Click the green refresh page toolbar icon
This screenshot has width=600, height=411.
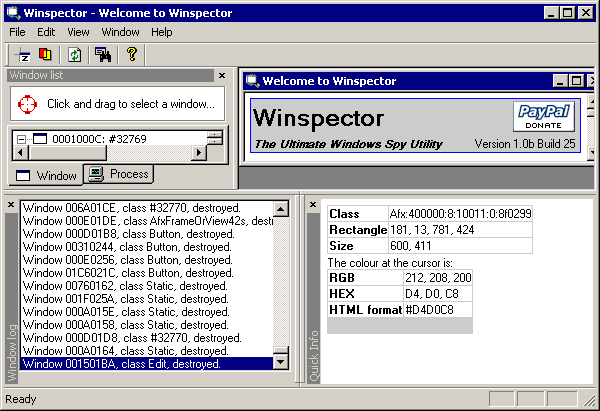[x=75, y=55]
